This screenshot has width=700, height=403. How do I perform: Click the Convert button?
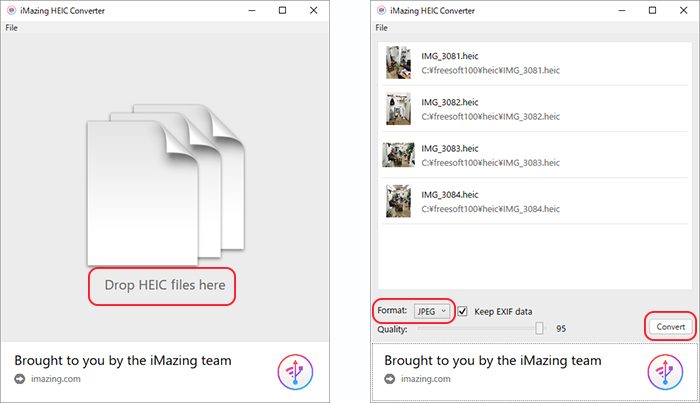[x=671, y=327]
